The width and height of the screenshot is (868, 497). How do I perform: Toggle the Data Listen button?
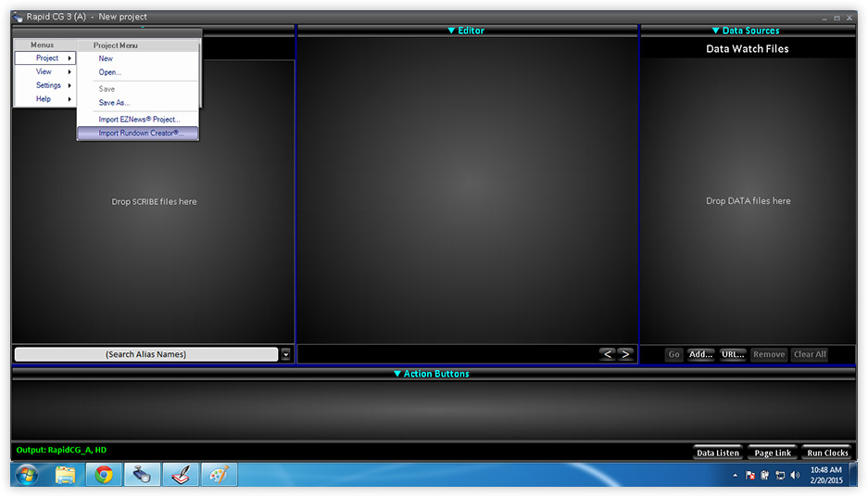(717, 452)
